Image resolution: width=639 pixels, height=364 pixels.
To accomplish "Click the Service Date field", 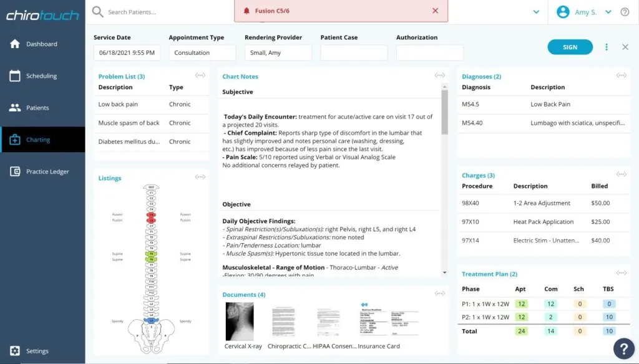I will 127,52.
